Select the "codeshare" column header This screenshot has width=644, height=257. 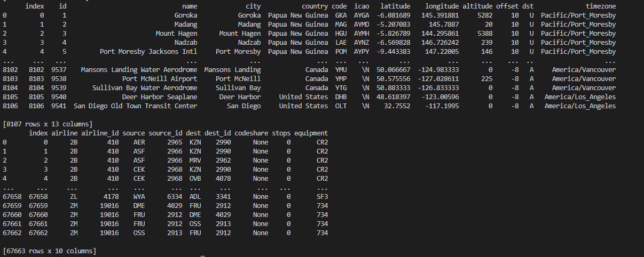click(252, 133)
